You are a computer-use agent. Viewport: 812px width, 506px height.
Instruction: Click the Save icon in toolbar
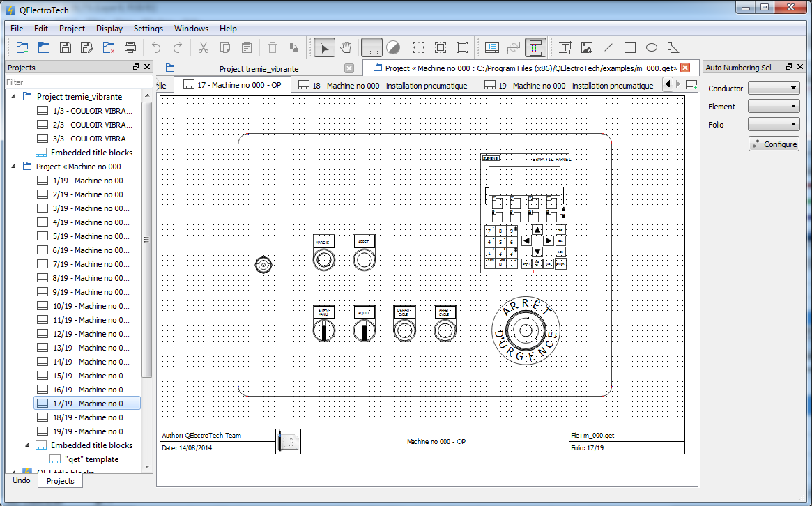[66, 47]
